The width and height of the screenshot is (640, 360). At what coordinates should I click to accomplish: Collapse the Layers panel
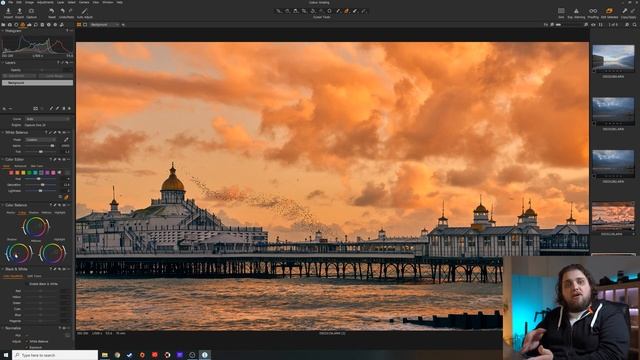point(2,62)
